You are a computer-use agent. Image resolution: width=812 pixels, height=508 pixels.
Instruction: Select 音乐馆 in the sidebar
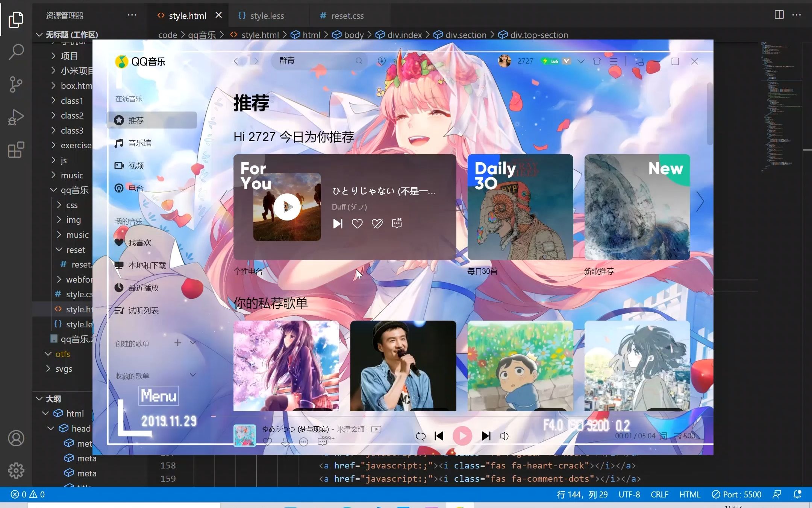point(152,143)
